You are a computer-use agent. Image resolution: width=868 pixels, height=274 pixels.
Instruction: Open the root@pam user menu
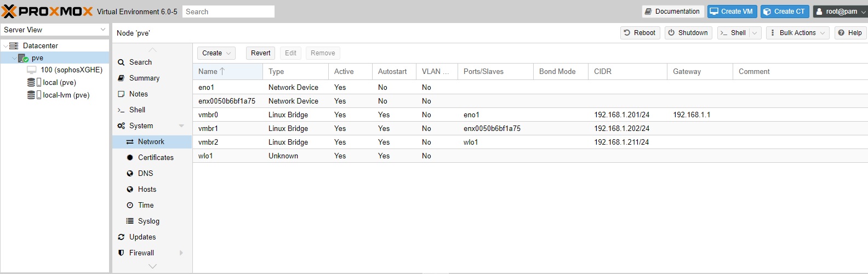pyautogui.click(x=840, y=12)
